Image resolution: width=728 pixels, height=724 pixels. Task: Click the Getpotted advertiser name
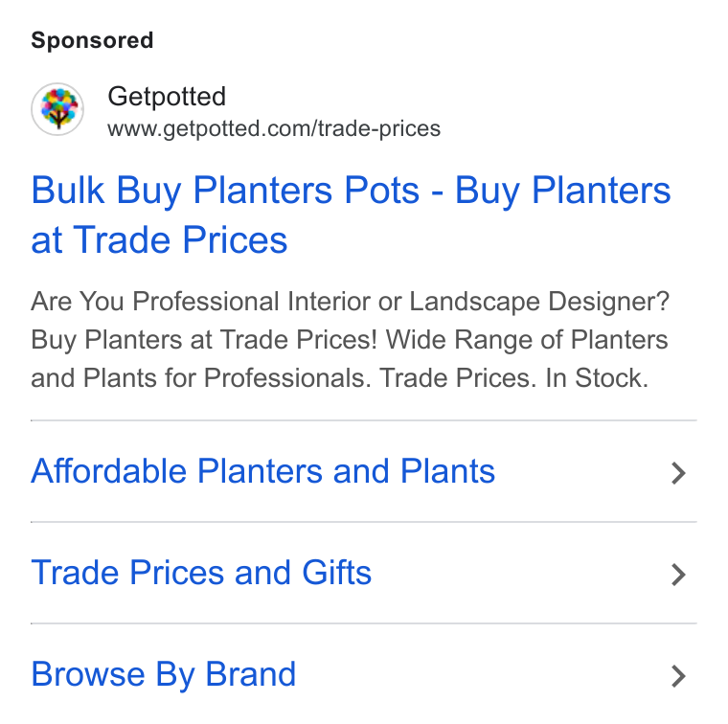(x=167, y=97)
